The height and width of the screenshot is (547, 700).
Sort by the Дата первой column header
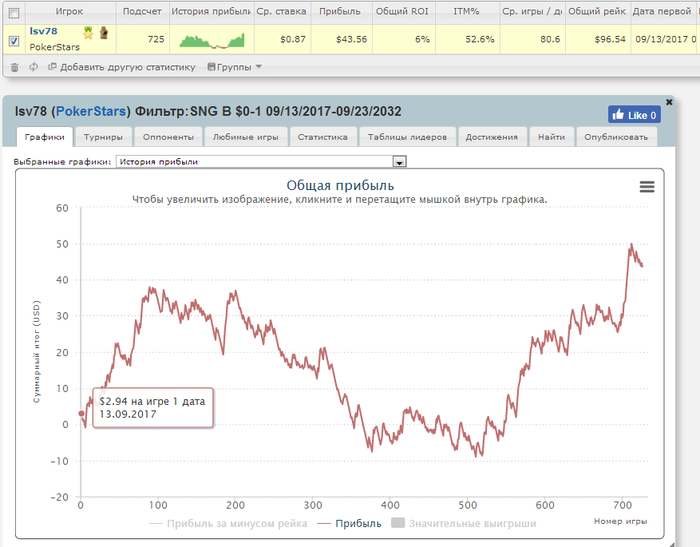point(662,12)
